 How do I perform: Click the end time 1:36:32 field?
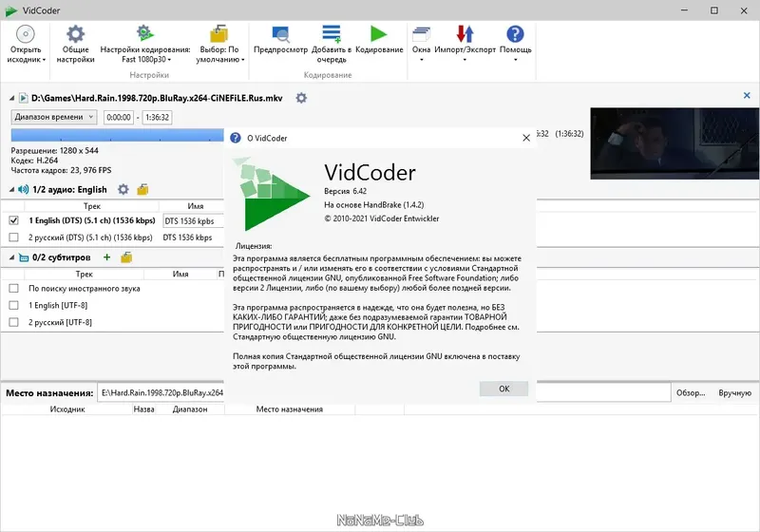point(157,117)
